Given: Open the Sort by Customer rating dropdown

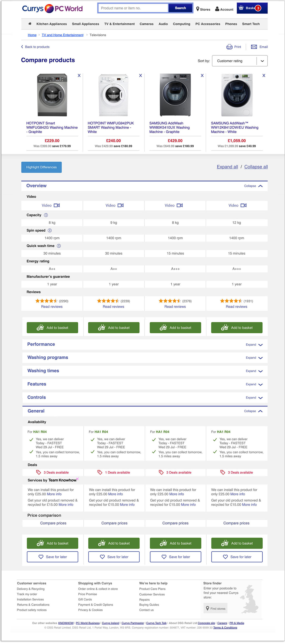Looking at the screenshot, I should (240, 61).
